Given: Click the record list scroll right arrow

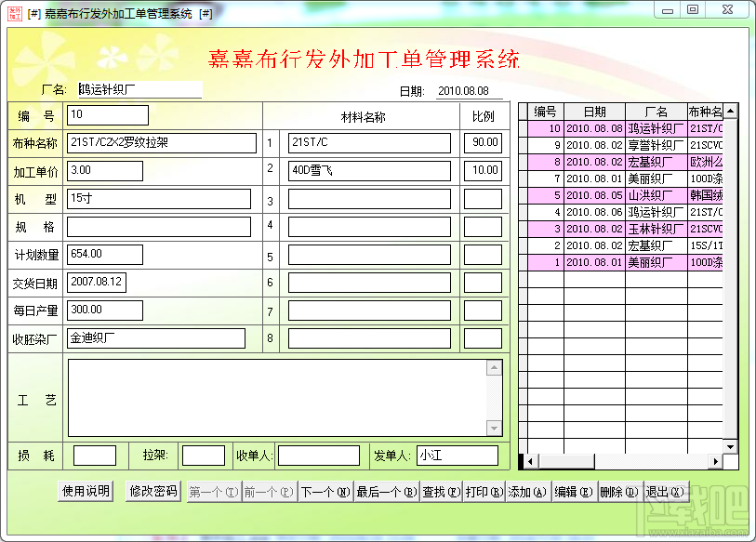Looking at the screenshot, I should 716,461.
